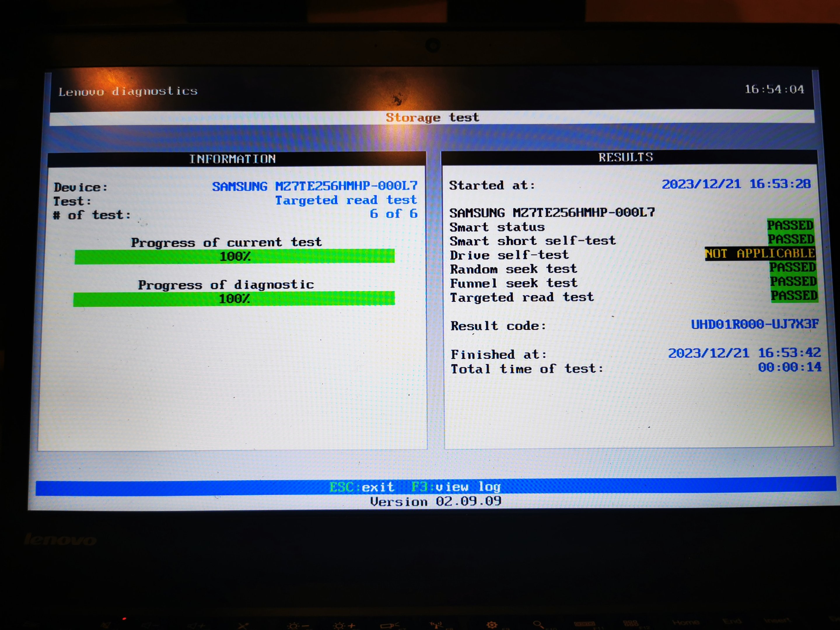Viewport: 840px width, 630px height.
Task: Click the Drive self-test label
Action: coord(509,255)
